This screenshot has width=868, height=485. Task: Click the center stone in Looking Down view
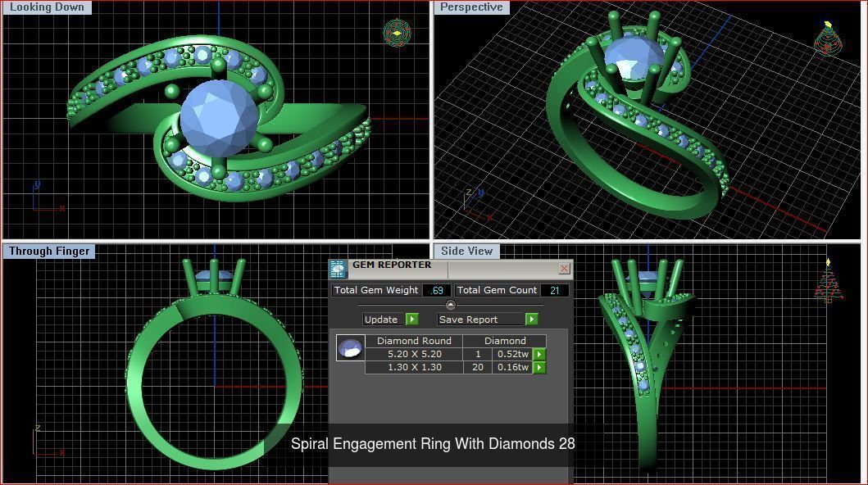[219, 118]
